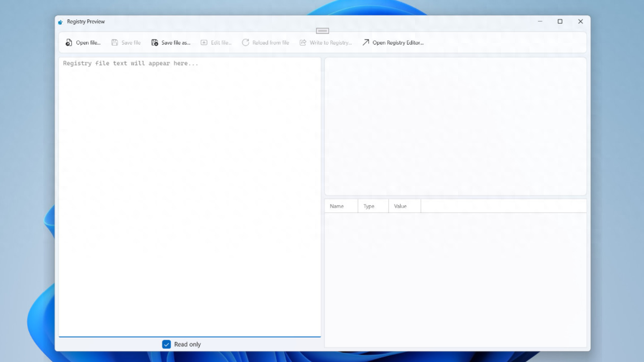Screen dimensions: 644x362
Task: Maximize the Registry Preview window
Action: click(x=560, y=21)
